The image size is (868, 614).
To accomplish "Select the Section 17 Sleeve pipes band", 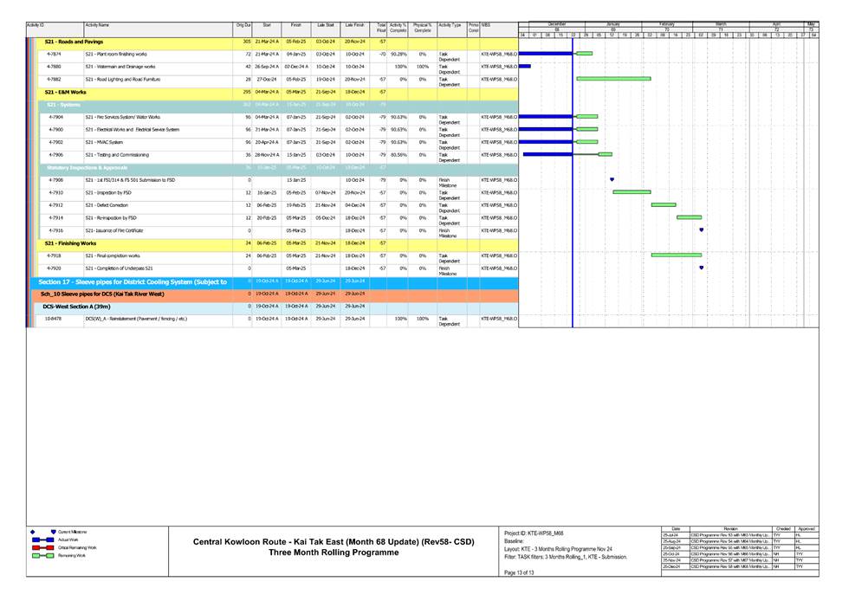I will click(137, 281).
